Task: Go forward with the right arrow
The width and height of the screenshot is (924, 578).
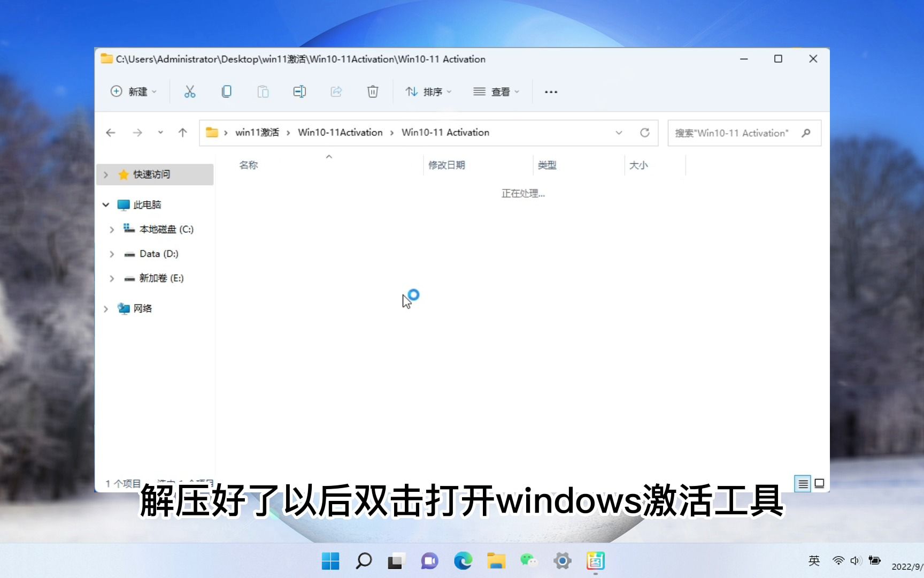Action: click(137, 133)
